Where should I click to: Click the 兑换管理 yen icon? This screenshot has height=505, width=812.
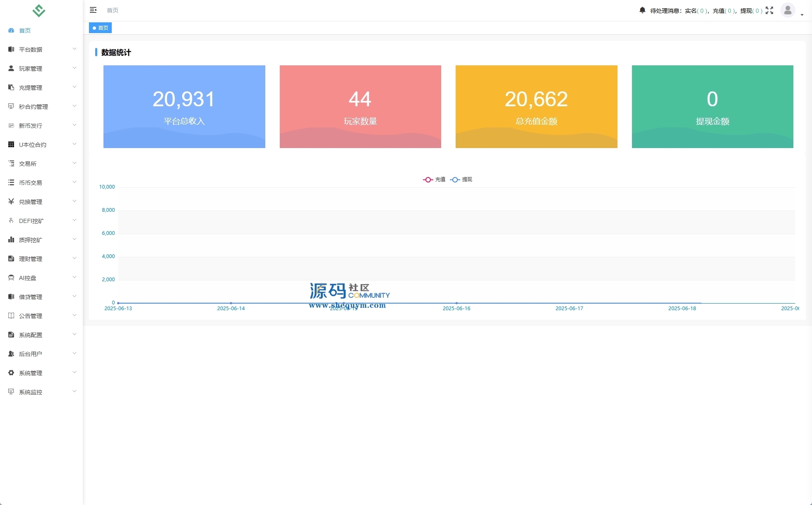[x=11, y=202]
